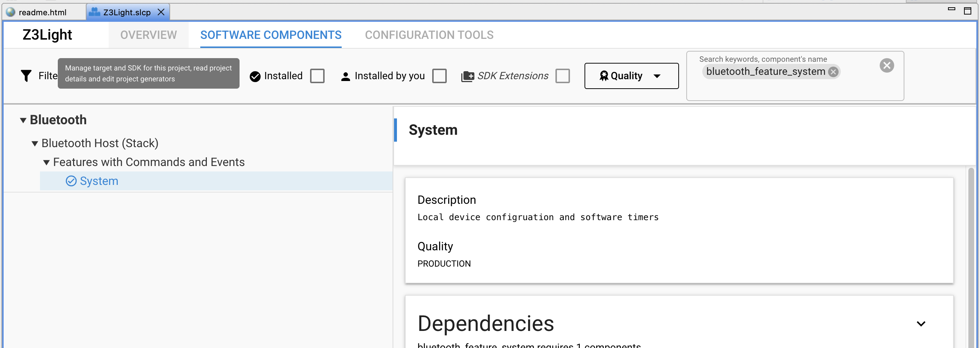Click the Installed checkmark circle icon
Viewport: 980px width, 348px height.
tap(255, 76)
